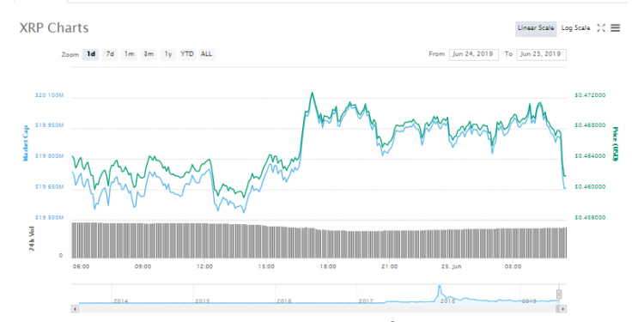Edit the To date field
644x322 pixels.
click(541, 55)
